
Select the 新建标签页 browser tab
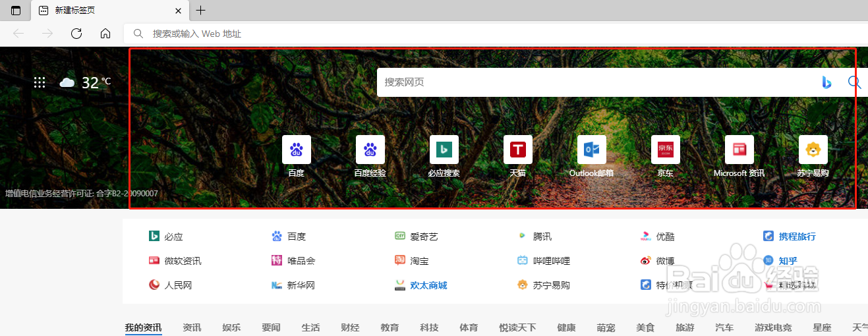[110, 11]
